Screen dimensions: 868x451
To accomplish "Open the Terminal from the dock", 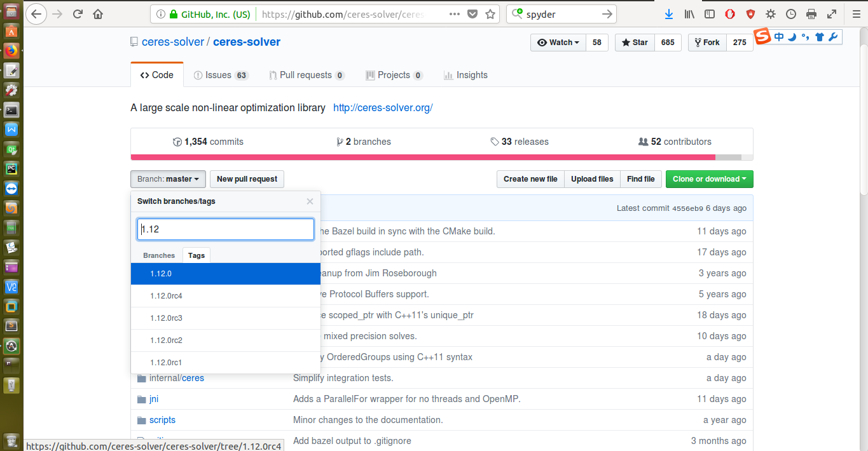I will 11,110.
